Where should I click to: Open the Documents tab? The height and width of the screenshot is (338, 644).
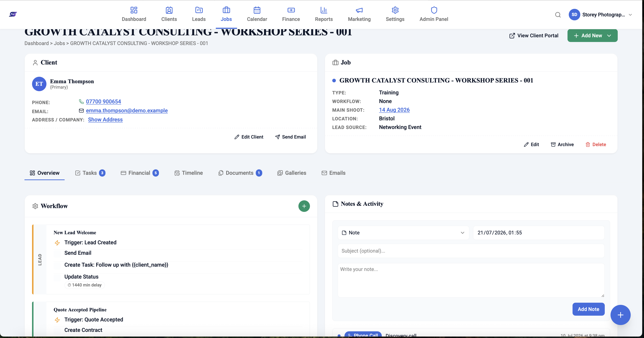click(x=240, y=173)
